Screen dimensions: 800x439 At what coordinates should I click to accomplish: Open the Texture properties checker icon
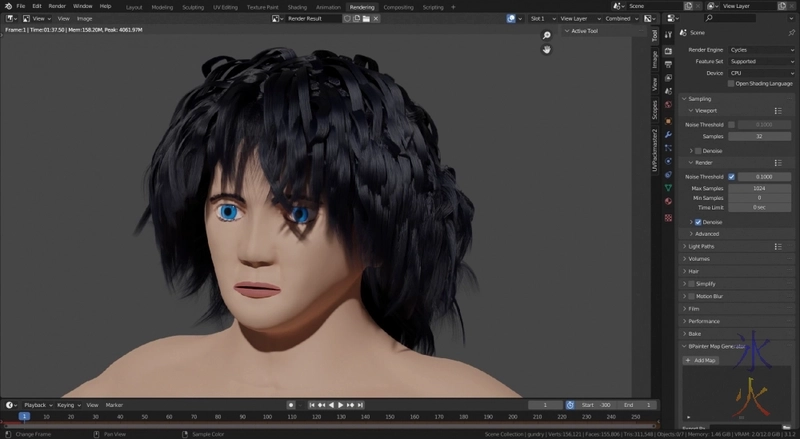click(668, 218)
